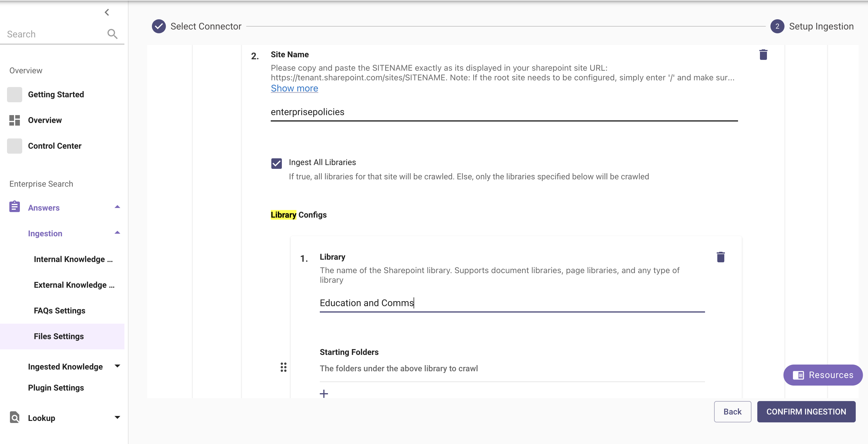Viewport: 868px width, 444px height.
Task: Expand the Ingested Knowledge dropdown arrow
Action: (117, 366)
